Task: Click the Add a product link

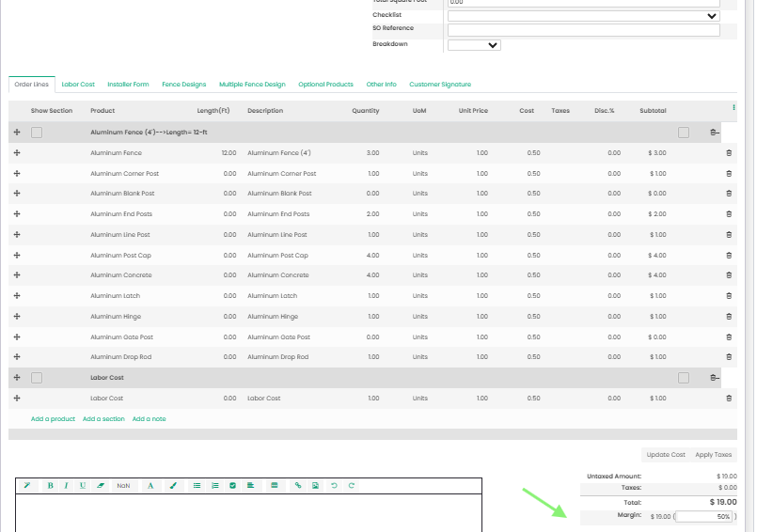Action: (53, 419)
